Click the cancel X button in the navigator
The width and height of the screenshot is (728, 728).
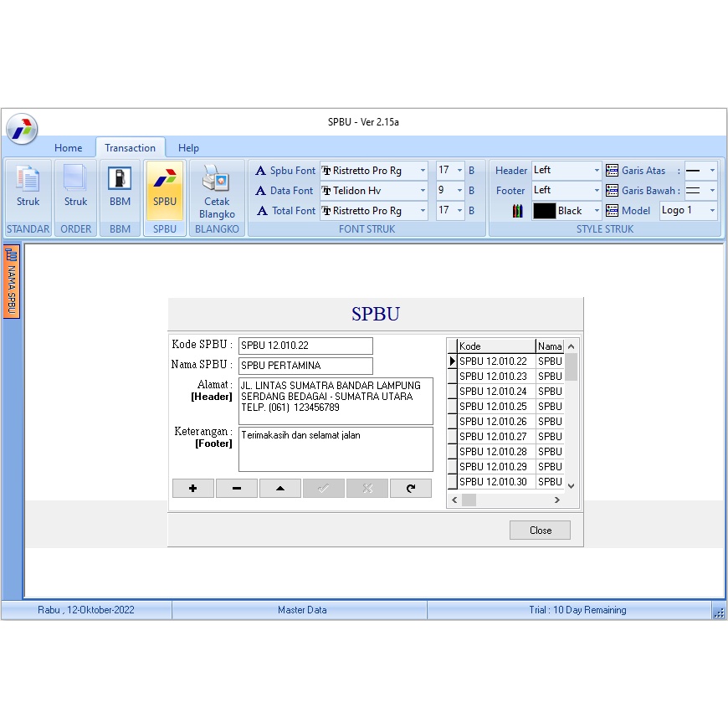pyautogui.click(x=367, y=489)
